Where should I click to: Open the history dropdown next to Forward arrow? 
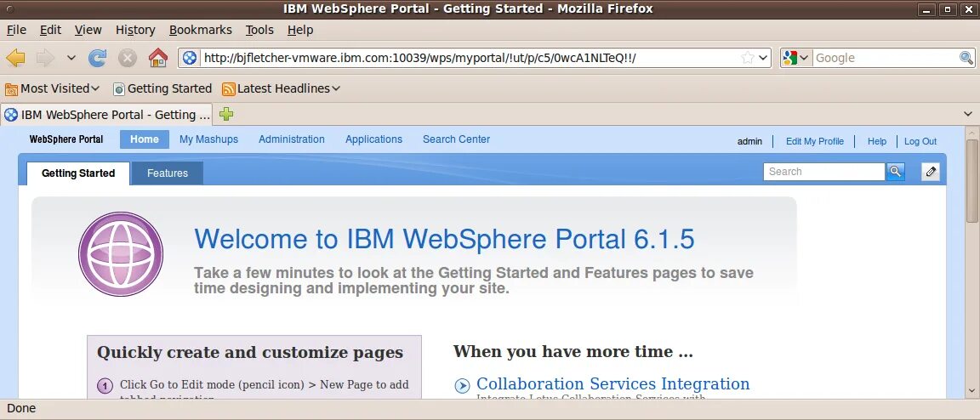pyautogui.click(x=71, y=58)
